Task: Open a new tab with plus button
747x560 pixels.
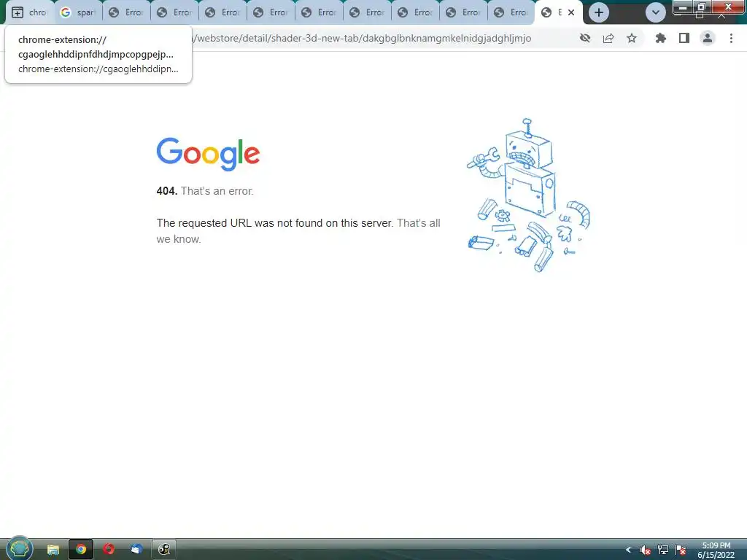Action: click(x=599, y=12)
